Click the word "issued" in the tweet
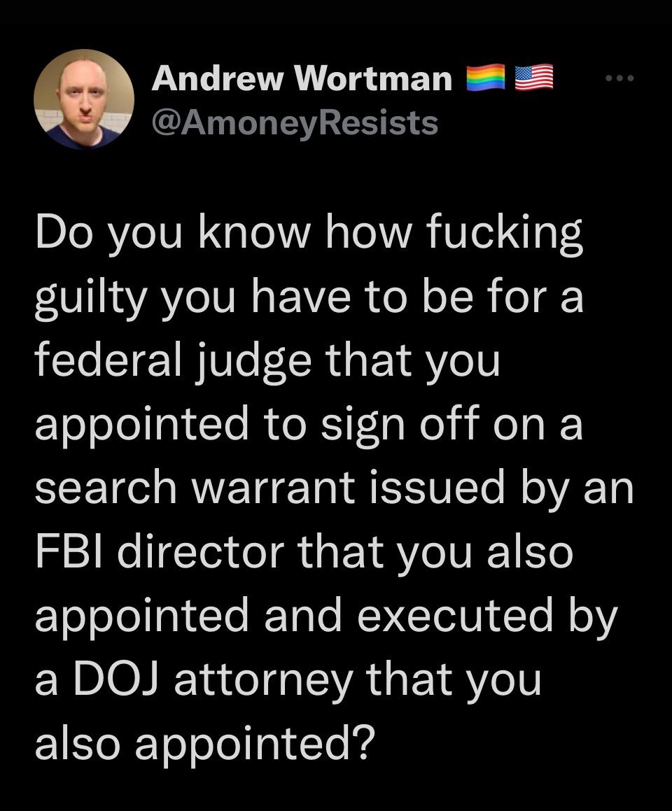The image size is (672, 811). [x=455, y=490]
